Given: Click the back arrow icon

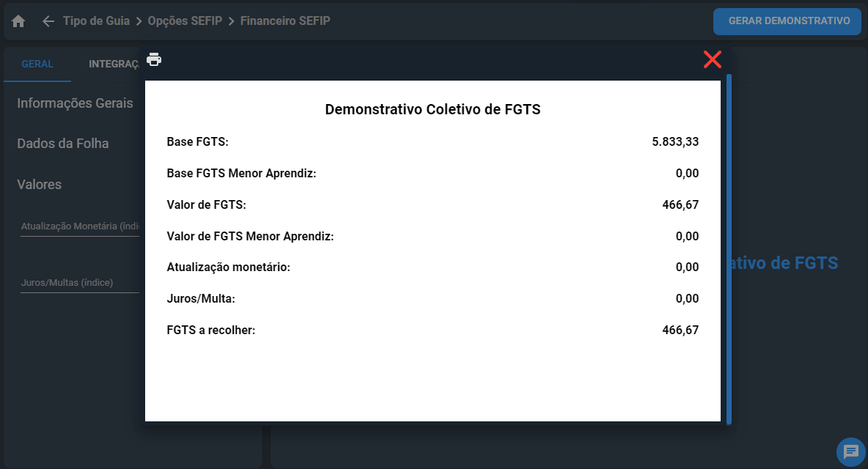Looking at the screenshot, I should (x=48, y=21).
